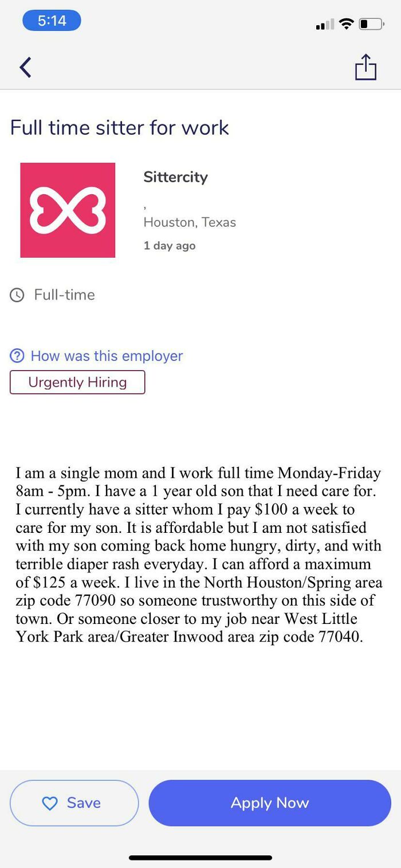Tap the 5:14 time pill
The image size is (401, 868).
pos(52,20)
